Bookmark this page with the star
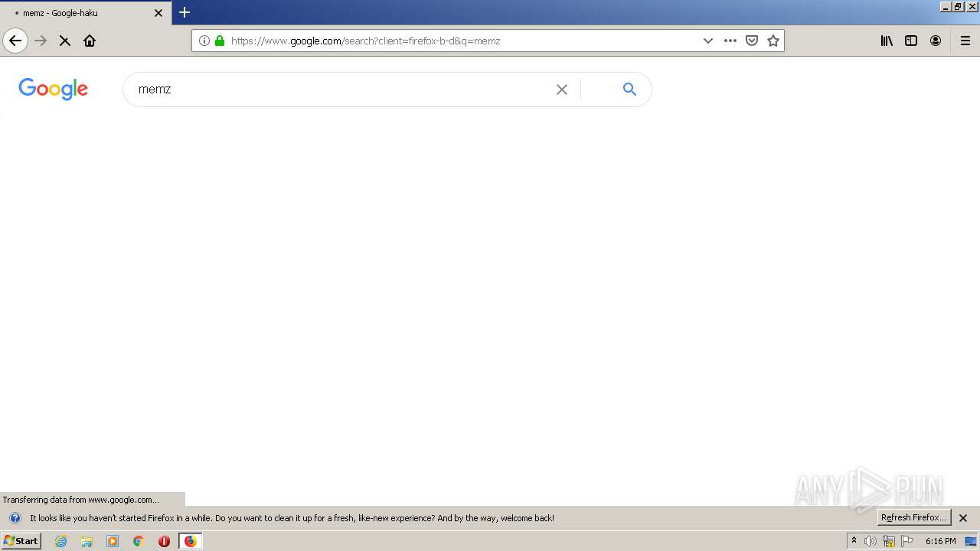This screenshot has height=551, width=980. (x=773, y=41)
